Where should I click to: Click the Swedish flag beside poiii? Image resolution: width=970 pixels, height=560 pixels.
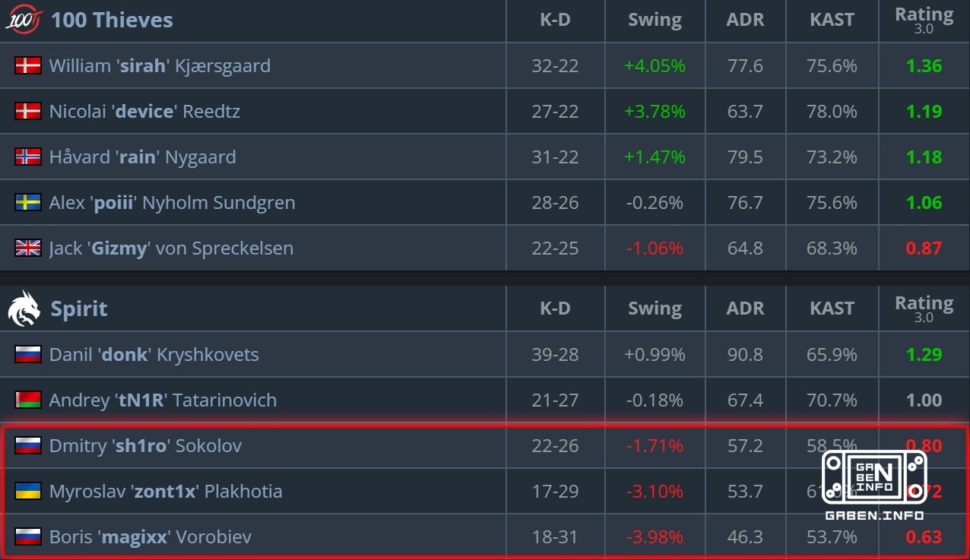click(28, 202)
